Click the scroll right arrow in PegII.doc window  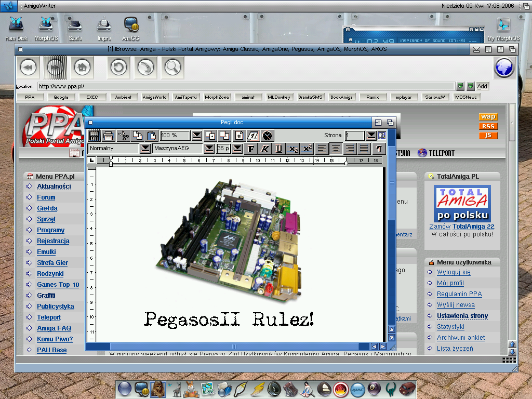tap(383, 347)
